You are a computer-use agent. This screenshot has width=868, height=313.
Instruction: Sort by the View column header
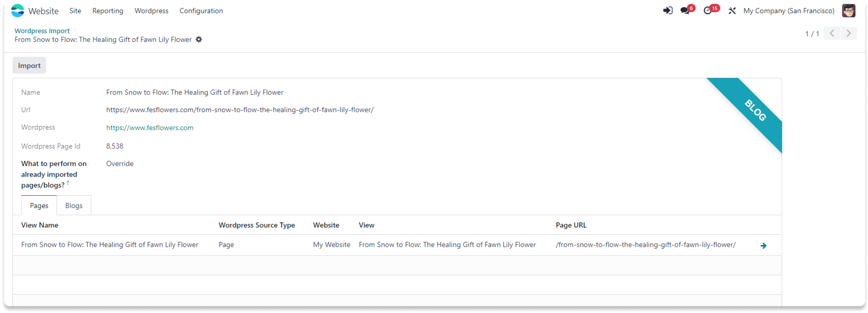click(367, 225)
